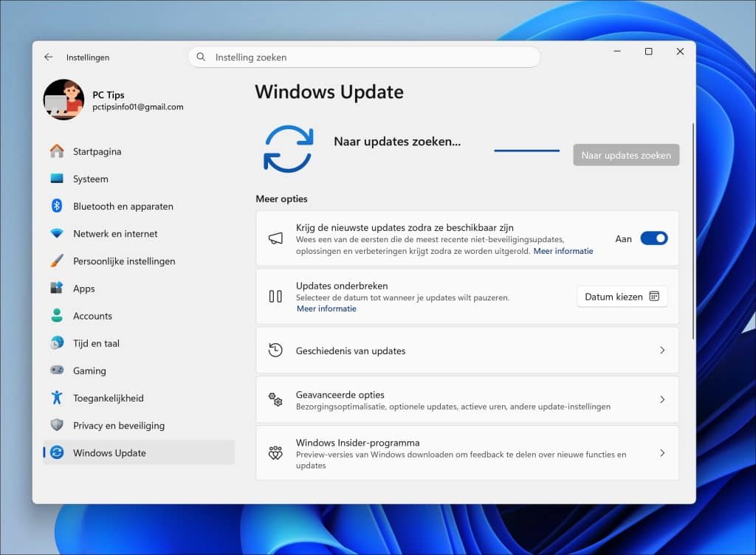The height and width of the screenshot is (555, 756).
Task: Click the Naar updates zoeken button
Action: click(626, 155)
